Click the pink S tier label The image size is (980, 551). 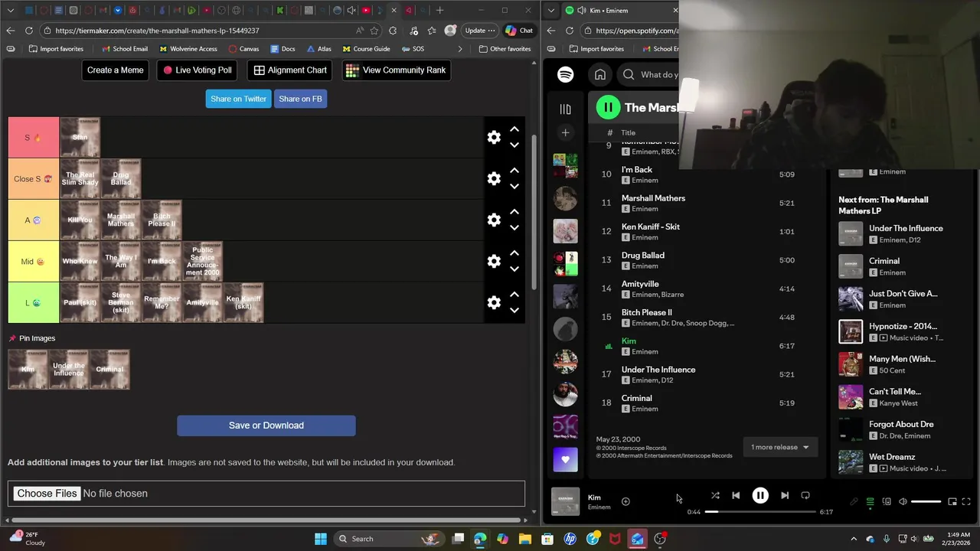[34, 138]
